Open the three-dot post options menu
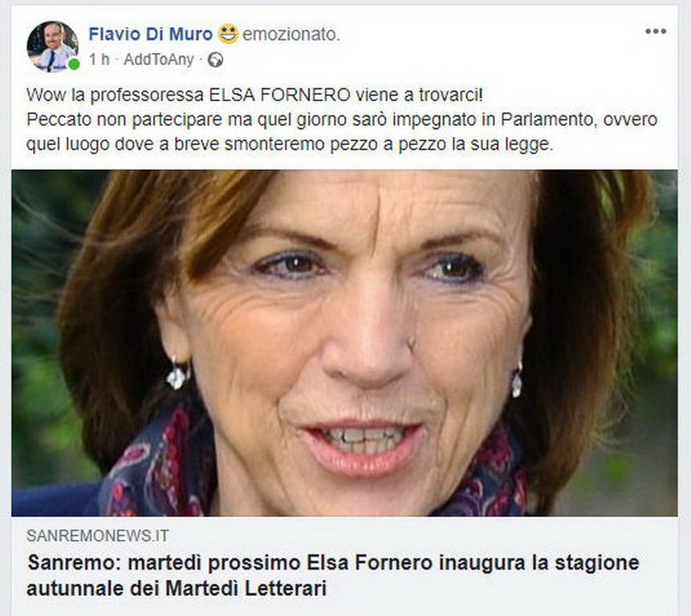 656,31
